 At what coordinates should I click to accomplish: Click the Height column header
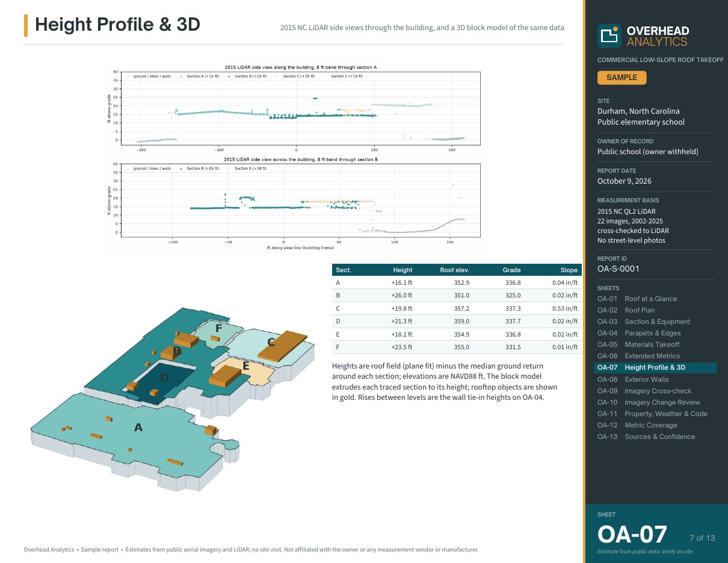[x=403, y=270]
